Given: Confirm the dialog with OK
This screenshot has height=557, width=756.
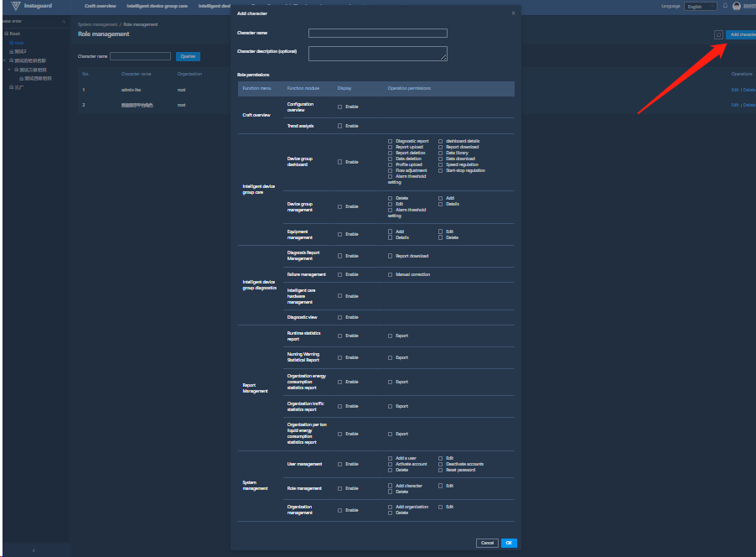Looking at the screenshot, I should click(x=509, y=543).
